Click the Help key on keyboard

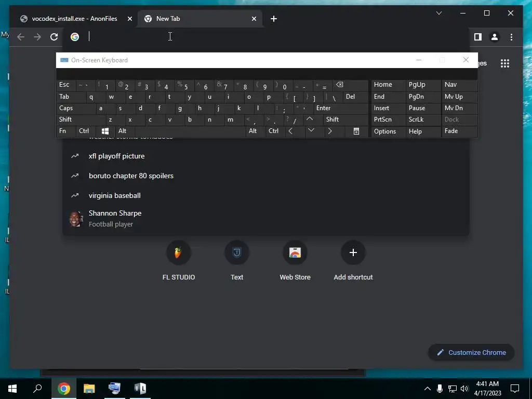click(x=423, y=131)
